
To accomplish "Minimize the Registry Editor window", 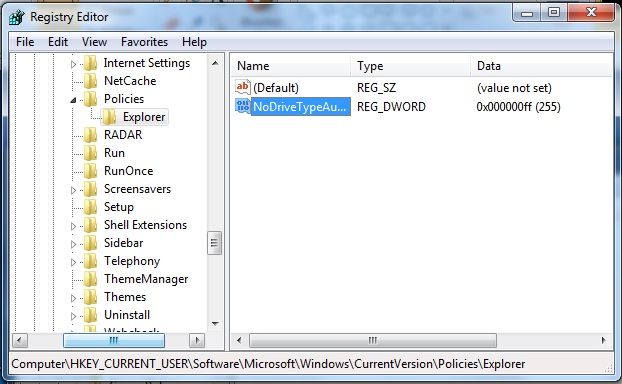I will [x=526, y=13].
